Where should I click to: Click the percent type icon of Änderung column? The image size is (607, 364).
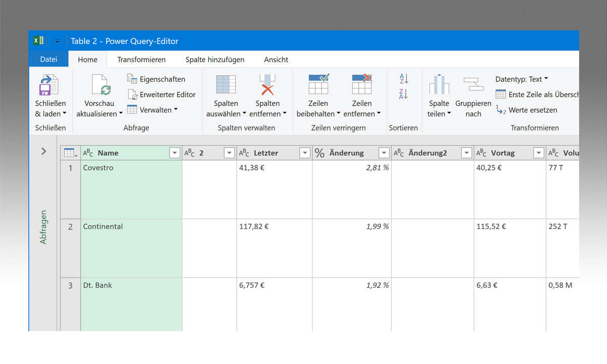320,153
